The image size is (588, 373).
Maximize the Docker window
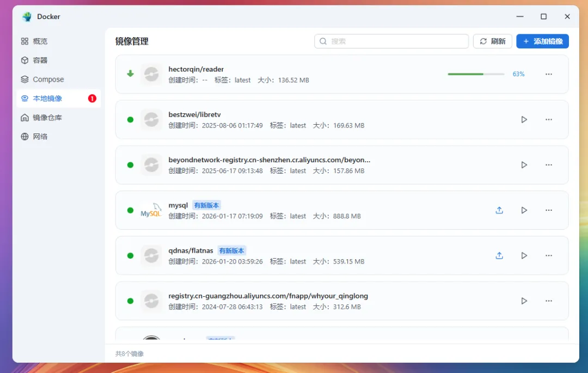point(543,16)
